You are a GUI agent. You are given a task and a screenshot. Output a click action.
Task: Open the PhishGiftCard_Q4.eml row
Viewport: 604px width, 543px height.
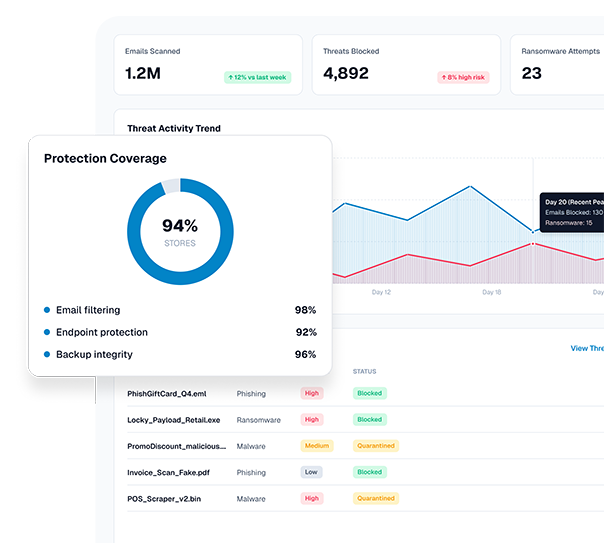tap(365, 394)
